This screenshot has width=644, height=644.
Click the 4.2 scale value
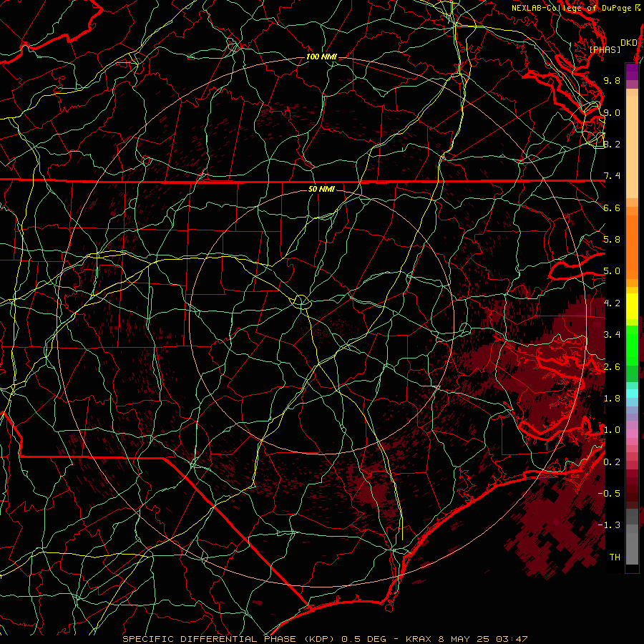612,303
